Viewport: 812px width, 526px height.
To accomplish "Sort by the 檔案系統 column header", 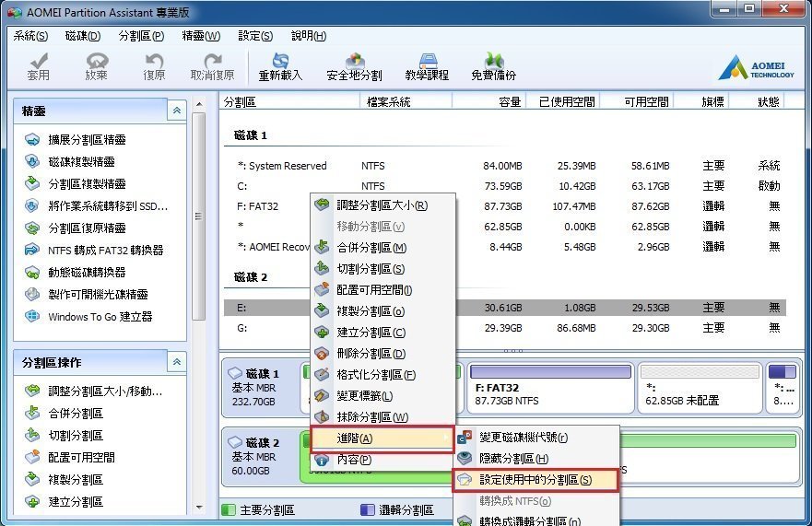I will 406,102.
